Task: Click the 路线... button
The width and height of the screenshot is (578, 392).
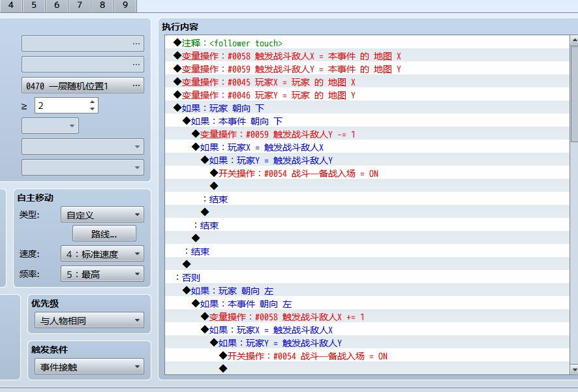Action: pos(104,234)
